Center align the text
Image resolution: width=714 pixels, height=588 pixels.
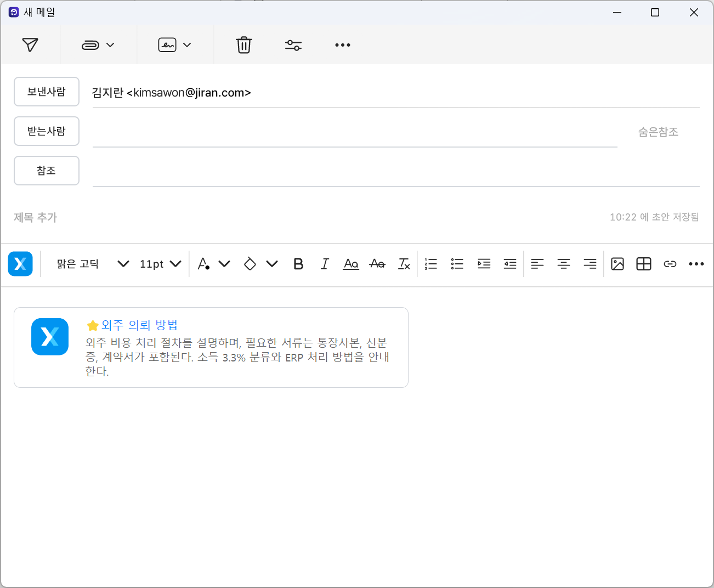coord(564,264)
